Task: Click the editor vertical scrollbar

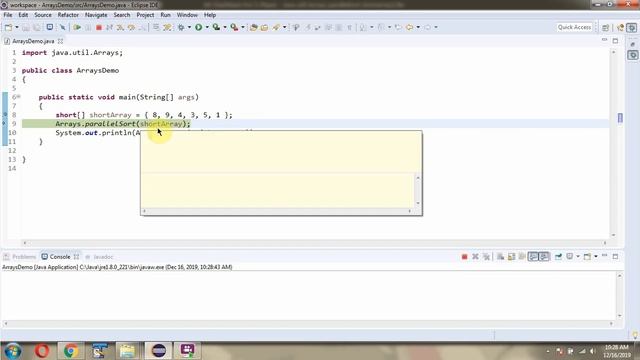Action: [613, 143]
